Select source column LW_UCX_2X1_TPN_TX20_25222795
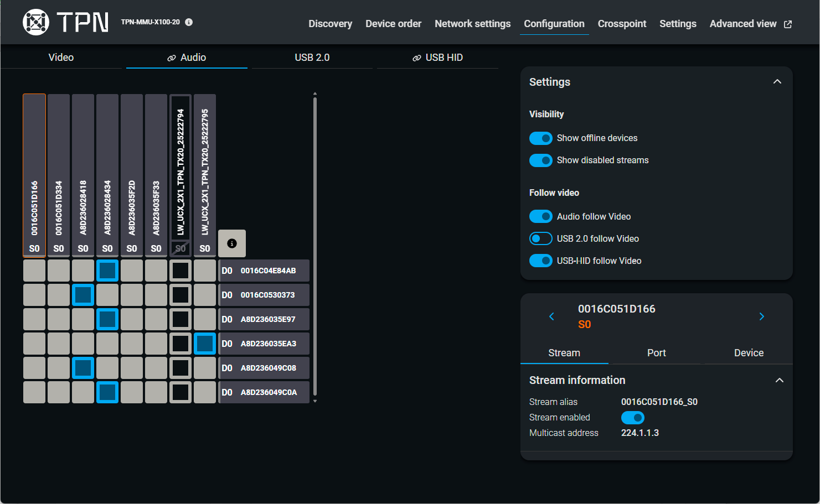The width and height of the screenshot is (820, 504). tap(205, 175)
